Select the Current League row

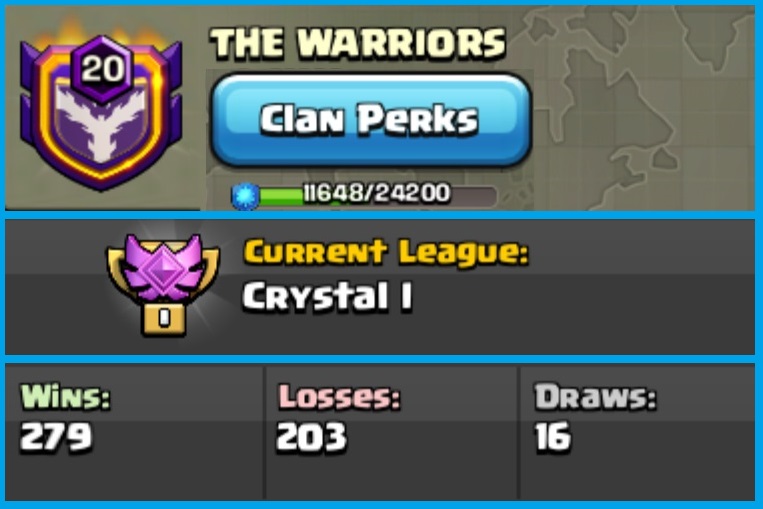[x=380, y=287]
